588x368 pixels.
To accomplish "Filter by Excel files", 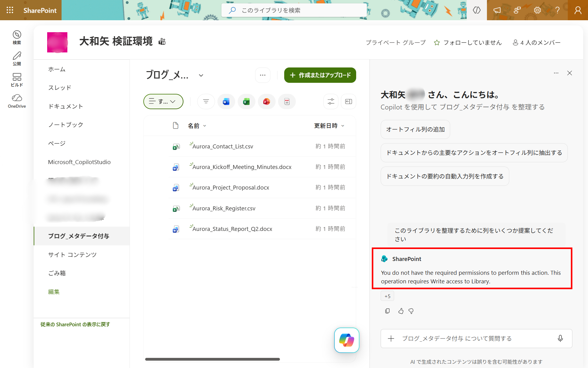I will tap(246, 102).
